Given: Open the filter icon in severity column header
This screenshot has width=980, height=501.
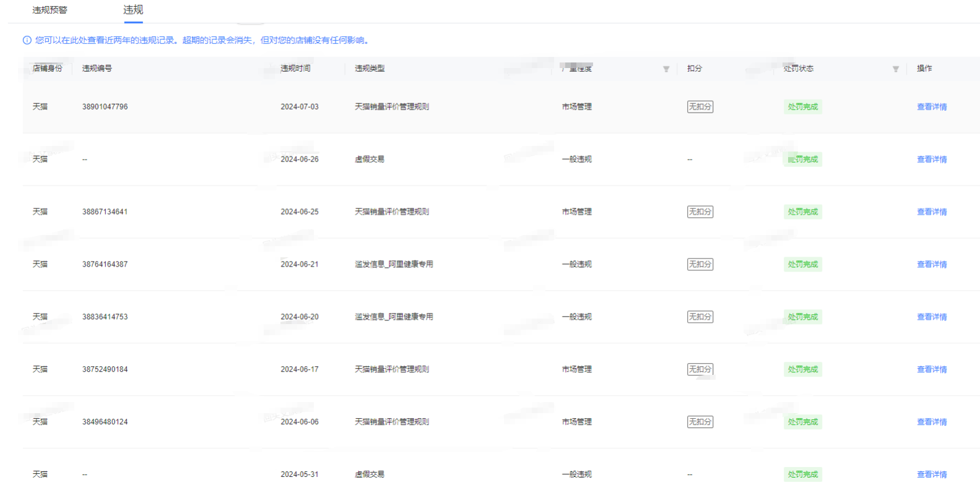Looking at the screenshot, I should [666, 69].
